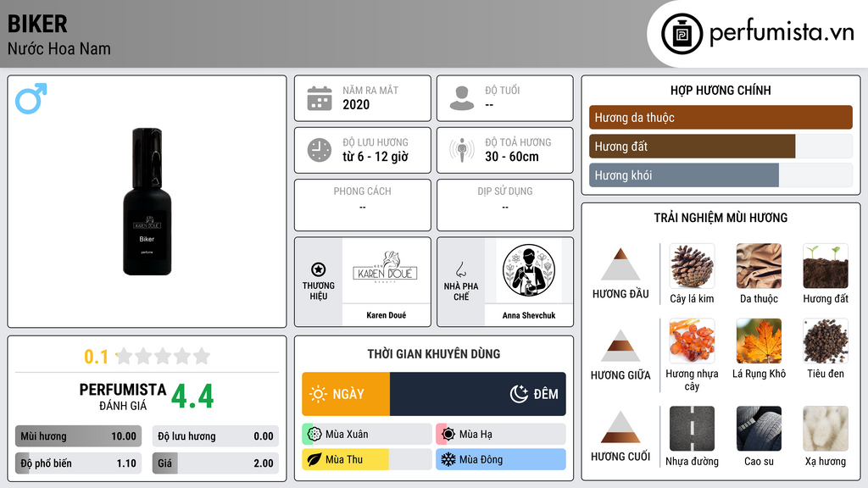The height and width of the screenshot is (488, 868).
Task: Click the summer sun icon for Mùa Hạ
Action: click(448, 435)
